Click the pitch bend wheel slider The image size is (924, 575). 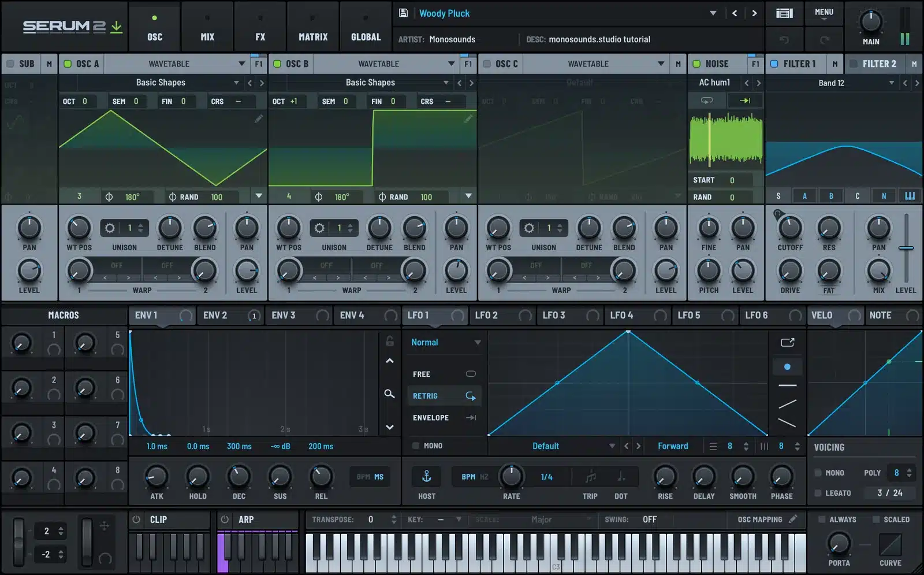(19, 541)
